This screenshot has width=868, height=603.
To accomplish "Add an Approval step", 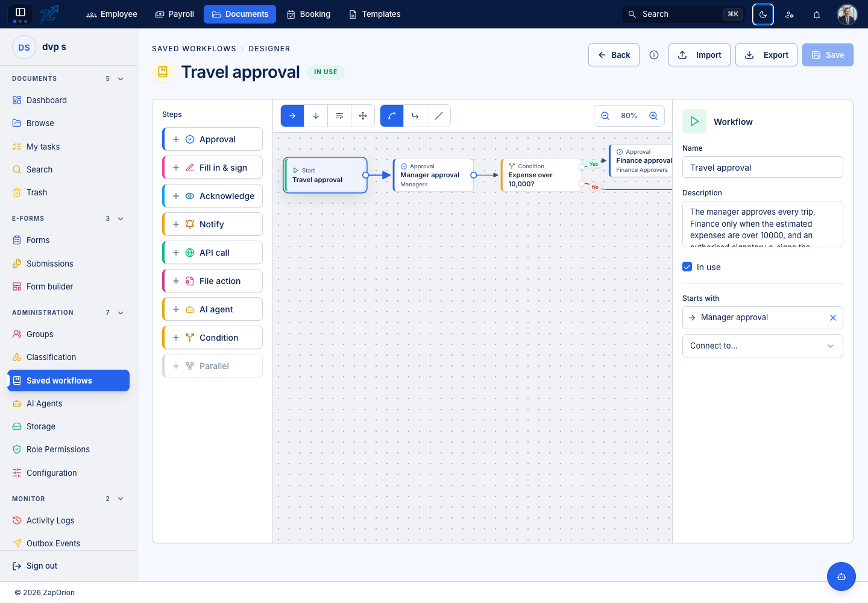I will 212,139.
